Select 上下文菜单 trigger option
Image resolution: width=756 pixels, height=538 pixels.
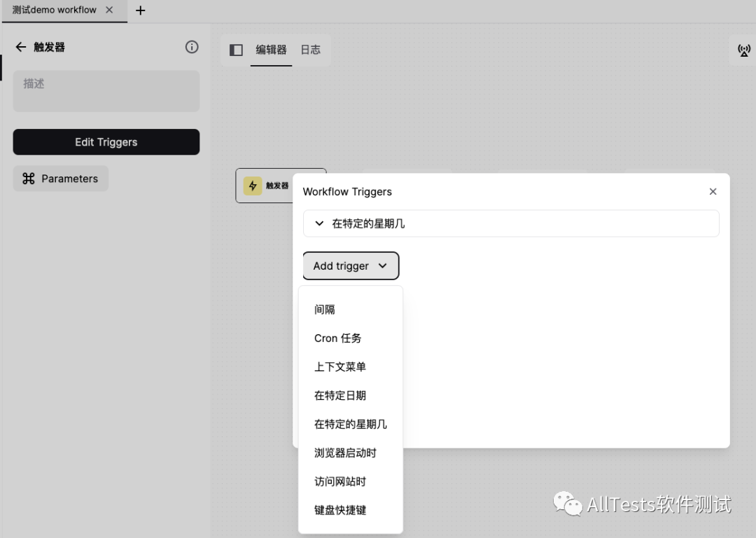(340, 367)
